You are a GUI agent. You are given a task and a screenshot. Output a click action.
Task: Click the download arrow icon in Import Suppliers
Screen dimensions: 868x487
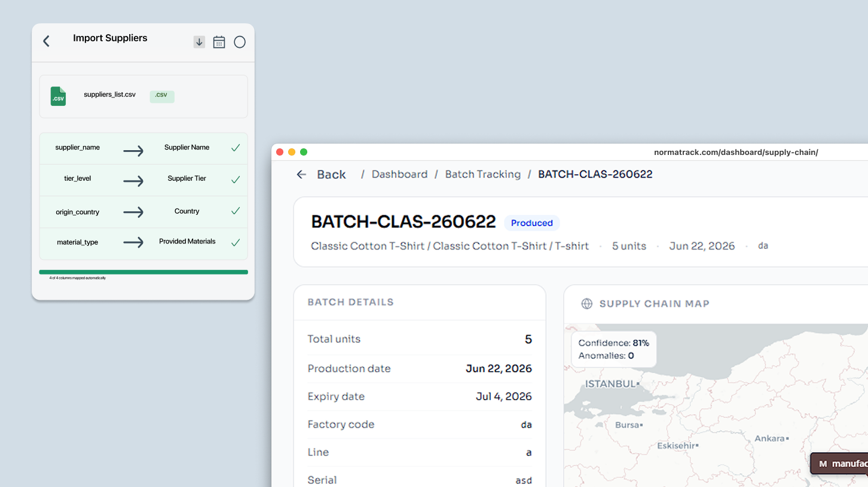coord(199,42)
